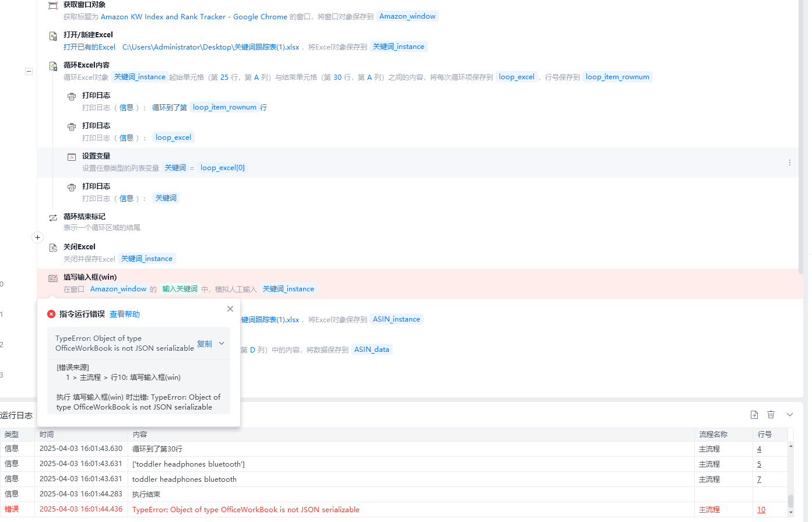Click the add-step plus icon
Viewport: 812px width, 522px height.
tap(37, 237)
